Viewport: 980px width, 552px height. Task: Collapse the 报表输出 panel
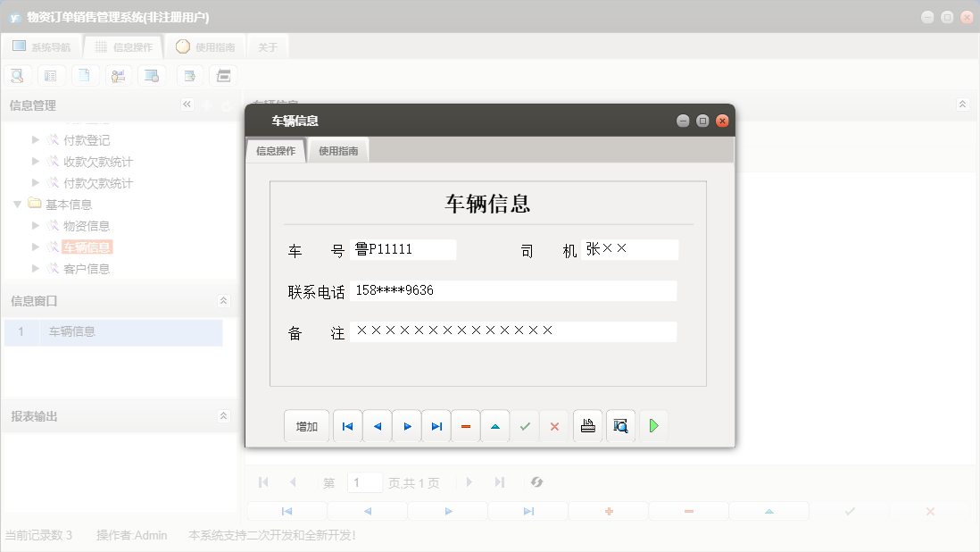pos(223,414)
